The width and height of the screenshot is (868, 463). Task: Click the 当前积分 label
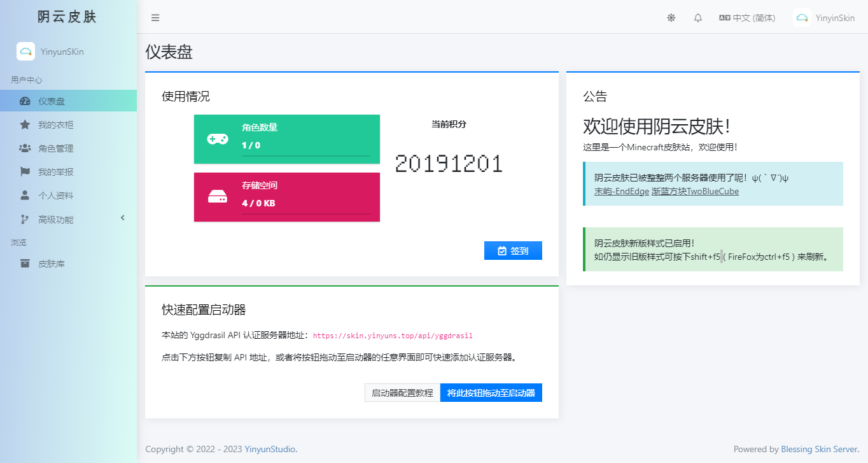tap(449, 124)
